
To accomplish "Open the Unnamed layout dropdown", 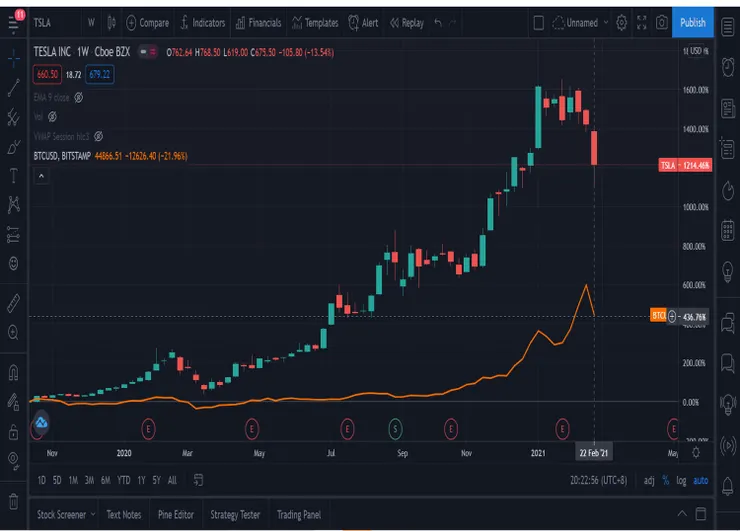I will pos(580,23).
